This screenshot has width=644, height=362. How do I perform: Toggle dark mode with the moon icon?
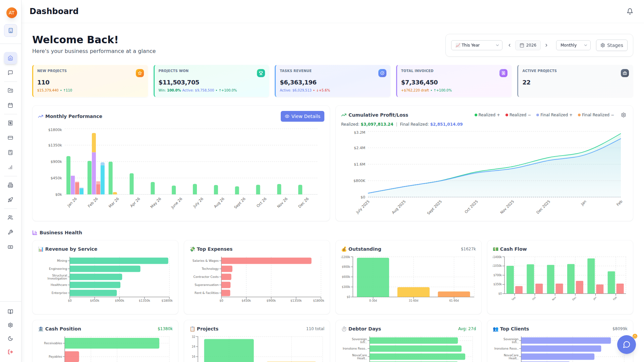point(10,338)
